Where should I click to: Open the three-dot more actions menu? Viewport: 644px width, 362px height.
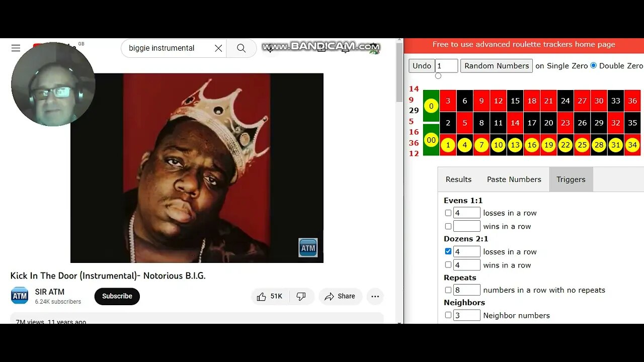[375, 297]
